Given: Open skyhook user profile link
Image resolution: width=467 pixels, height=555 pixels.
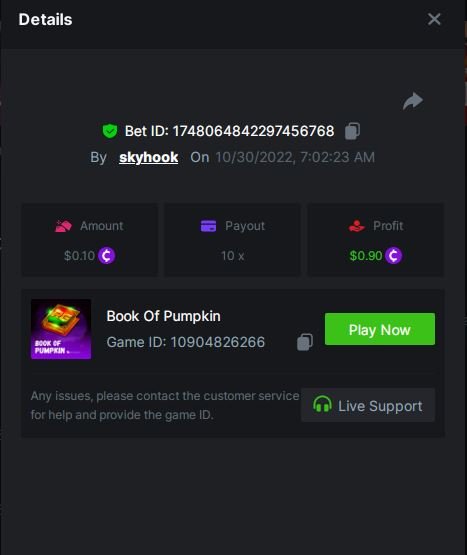Looking at the screenshot, I should (x=149, y=158).
